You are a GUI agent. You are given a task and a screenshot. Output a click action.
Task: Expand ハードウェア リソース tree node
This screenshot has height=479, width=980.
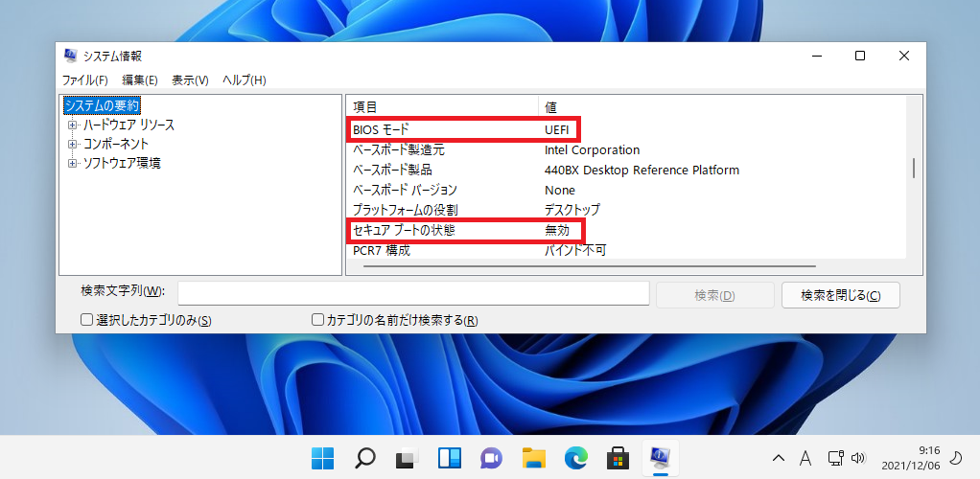(73, 125)
